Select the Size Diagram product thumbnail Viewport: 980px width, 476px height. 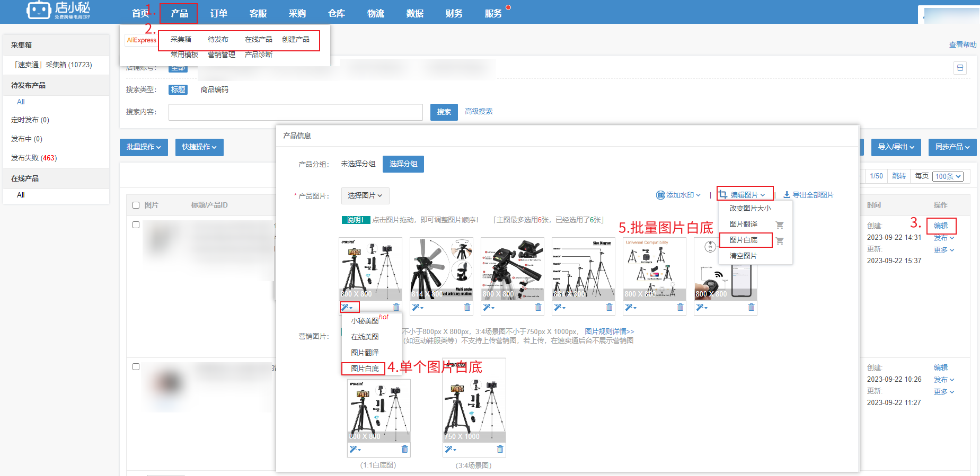583,269
